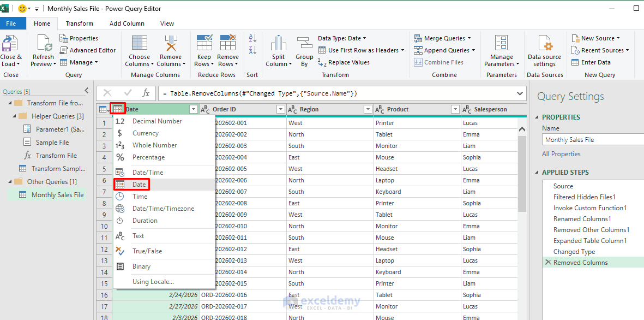
Task: Expand the formula bar chevron
Action: (x=521, y=93)
